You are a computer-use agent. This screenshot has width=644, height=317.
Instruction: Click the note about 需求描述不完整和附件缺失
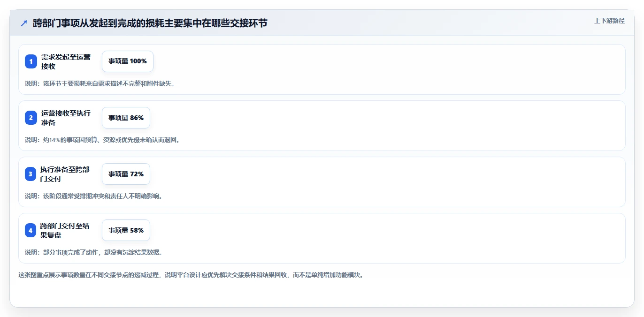pyautogui.click(x=100, y=83)
